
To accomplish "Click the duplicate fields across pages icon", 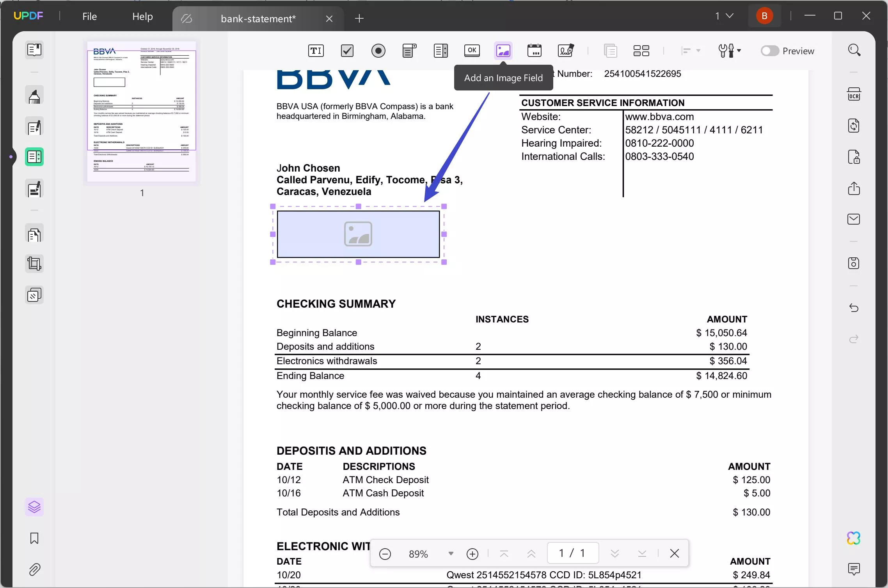I will click(x=610, y=51).
